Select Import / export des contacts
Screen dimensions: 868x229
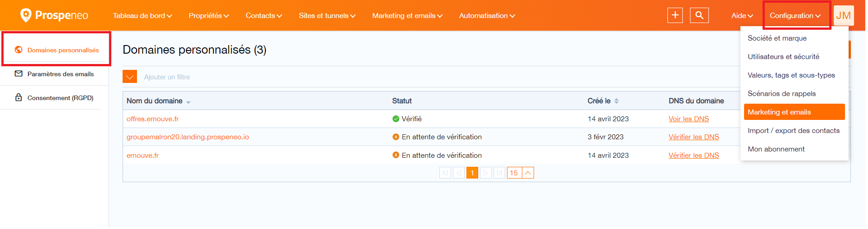coord(795,131)
